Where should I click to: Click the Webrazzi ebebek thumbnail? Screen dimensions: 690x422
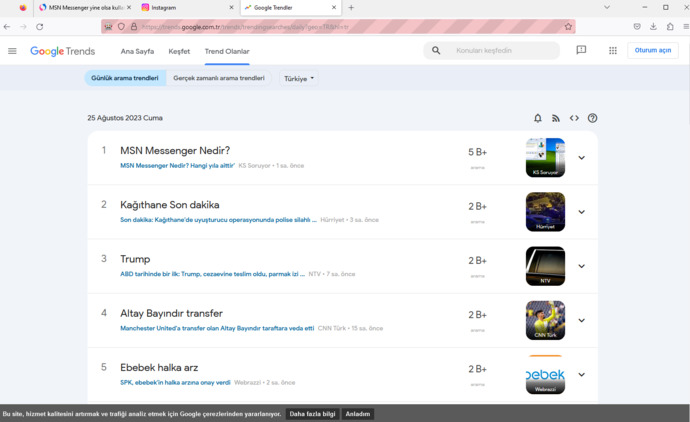(x=545, y=374)
